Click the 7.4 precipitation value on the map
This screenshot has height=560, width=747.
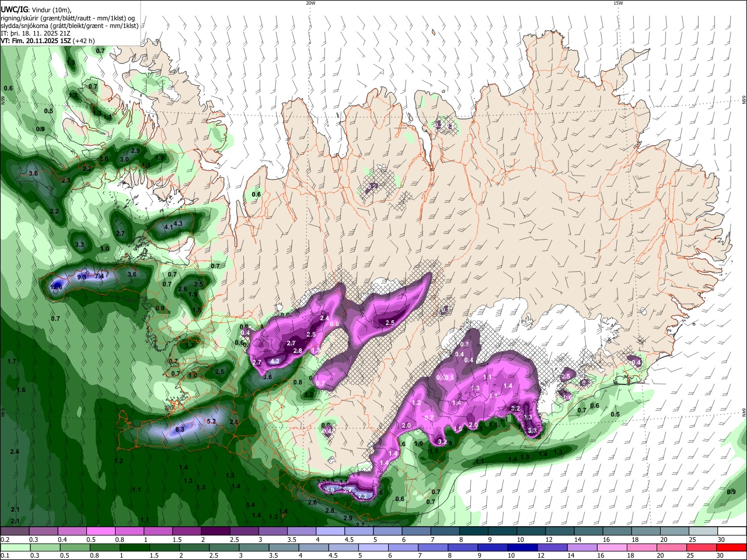(x=99, y=276)
